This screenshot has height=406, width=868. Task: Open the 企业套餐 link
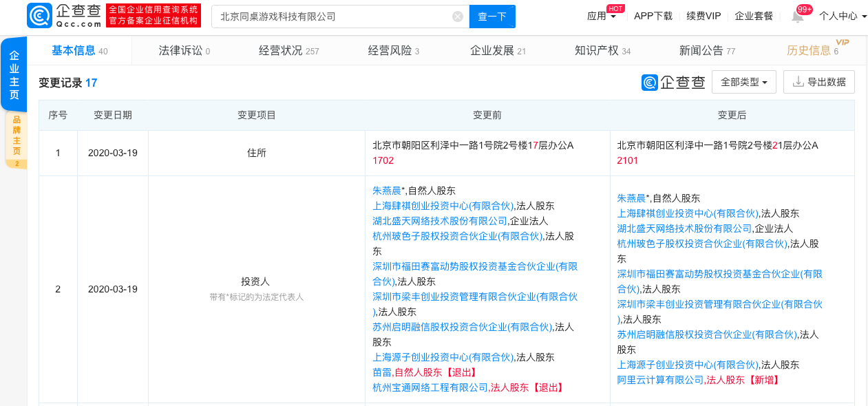pos(754,17)
